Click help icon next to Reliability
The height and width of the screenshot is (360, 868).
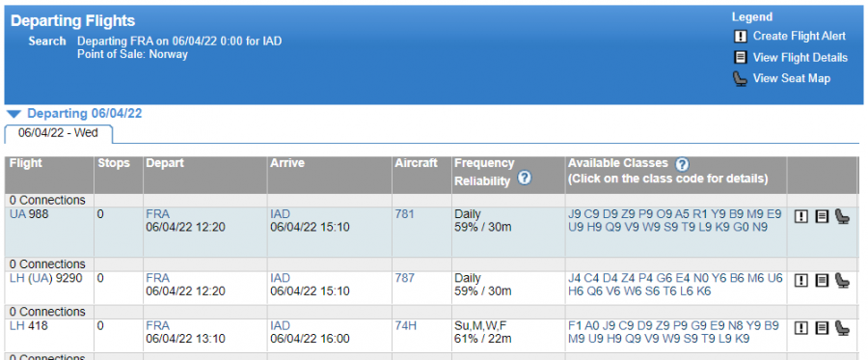[525, 178]
